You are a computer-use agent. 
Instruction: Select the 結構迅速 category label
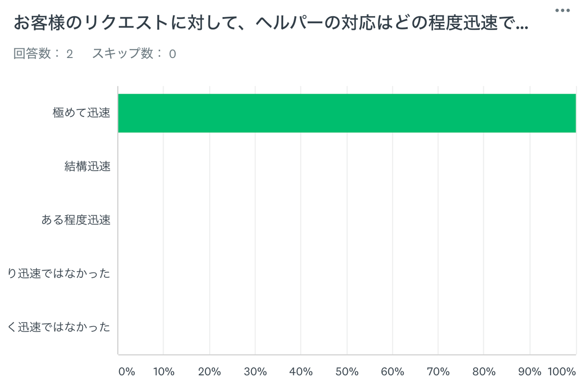(x=87, y=166)
